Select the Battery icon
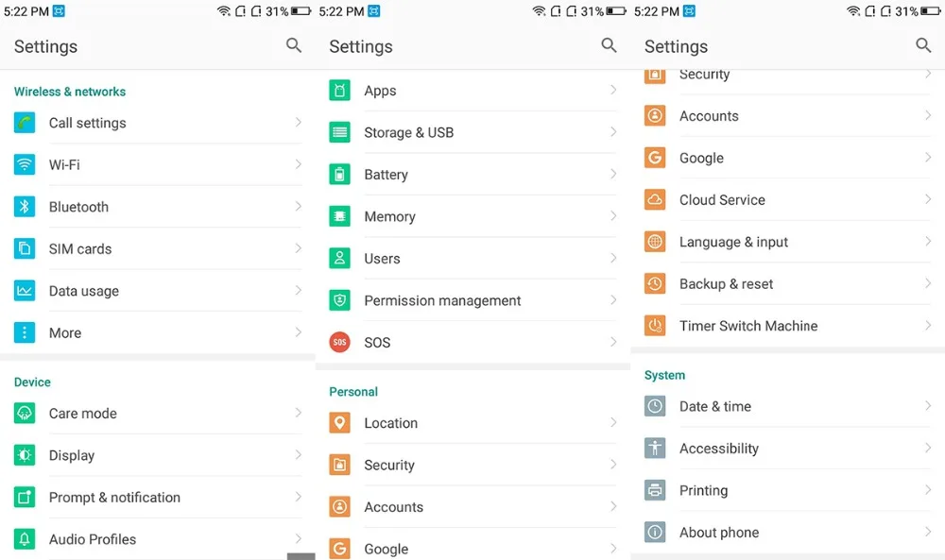 tap(339, 174)
